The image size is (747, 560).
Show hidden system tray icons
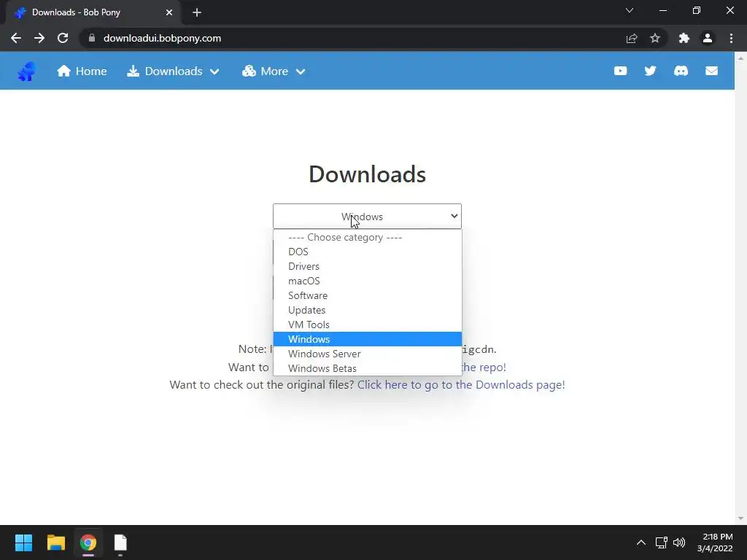pos(641,542)
